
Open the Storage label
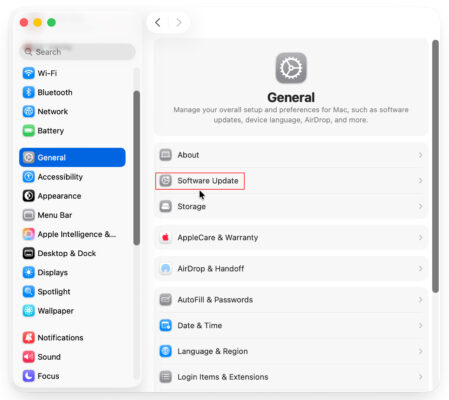click(192, 207)
